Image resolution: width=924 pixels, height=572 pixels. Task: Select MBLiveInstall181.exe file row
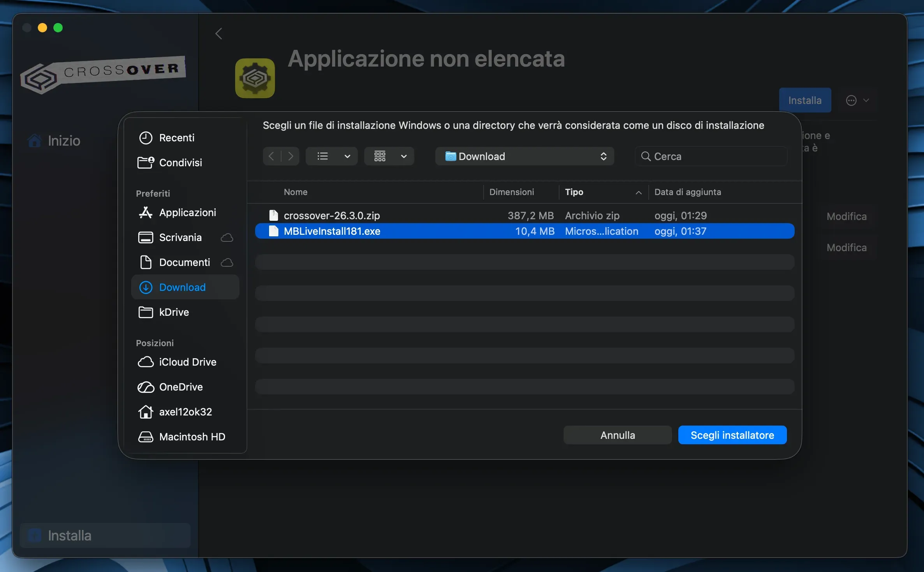click(524, 231)
